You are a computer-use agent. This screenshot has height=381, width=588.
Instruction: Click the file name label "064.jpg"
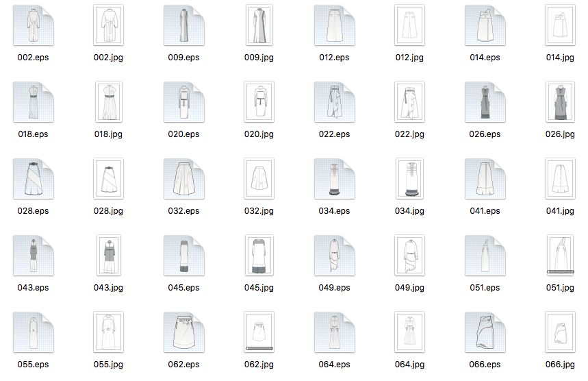pyautogui.click(x=409, y=365)
